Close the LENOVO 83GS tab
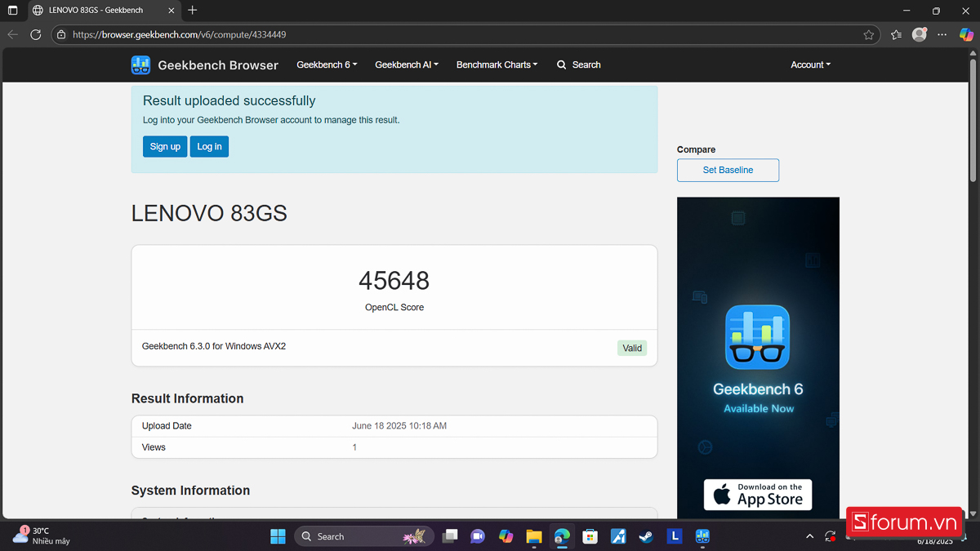 click(171, 11)
